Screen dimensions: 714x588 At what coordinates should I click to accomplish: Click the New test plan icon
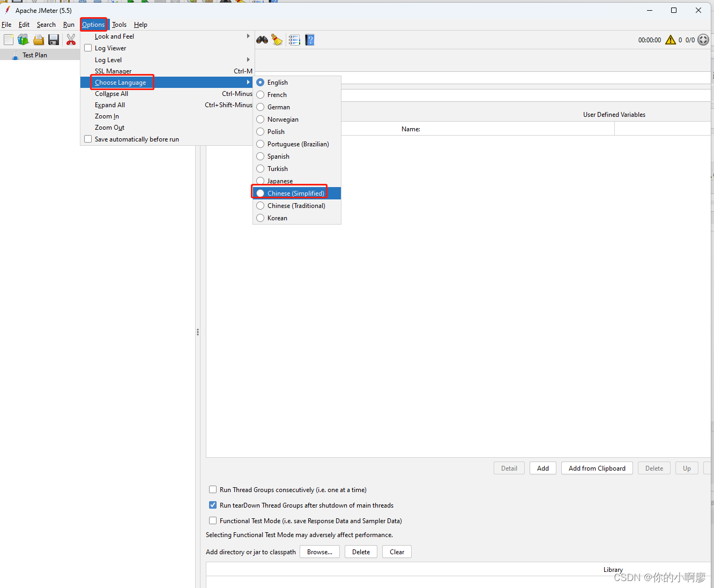[x=9, y=40]
